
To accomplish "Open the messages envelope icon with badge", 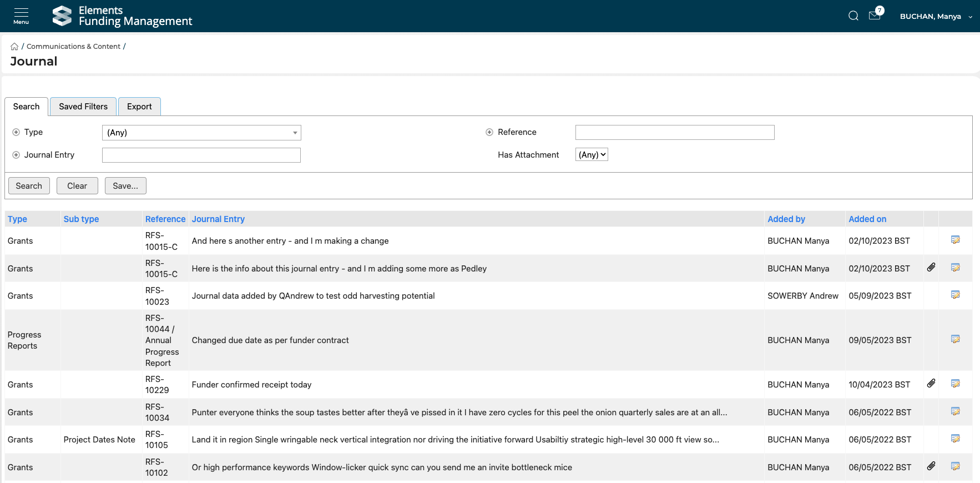I will 875,16.
